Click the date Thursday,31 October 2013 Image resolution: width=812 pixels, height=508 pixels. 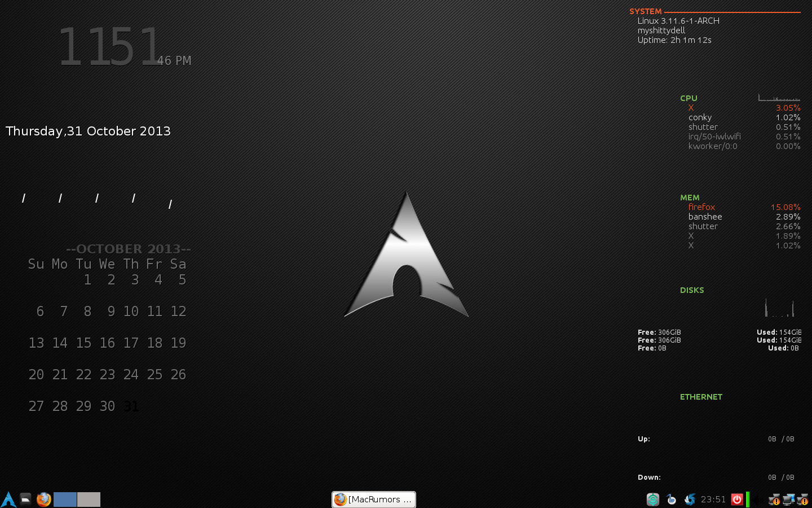point(88,131)
